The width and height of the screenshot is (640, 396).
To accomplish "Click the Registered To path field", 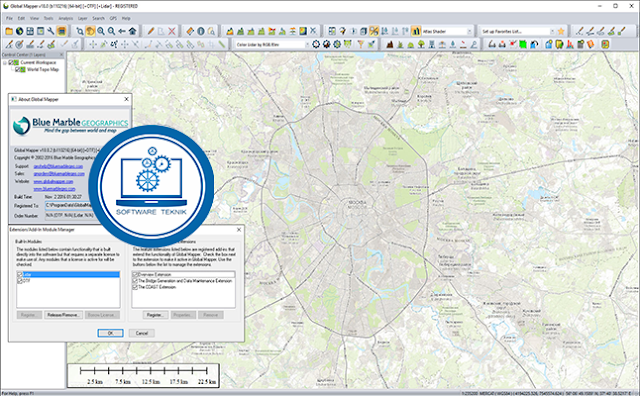I will pyautogui.click(x=69, y=205).
